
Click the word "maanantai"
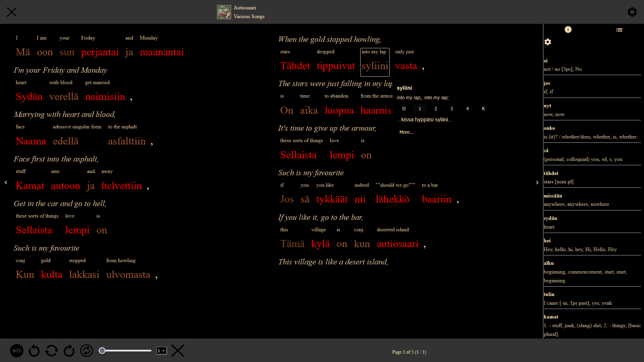[162, 52]
